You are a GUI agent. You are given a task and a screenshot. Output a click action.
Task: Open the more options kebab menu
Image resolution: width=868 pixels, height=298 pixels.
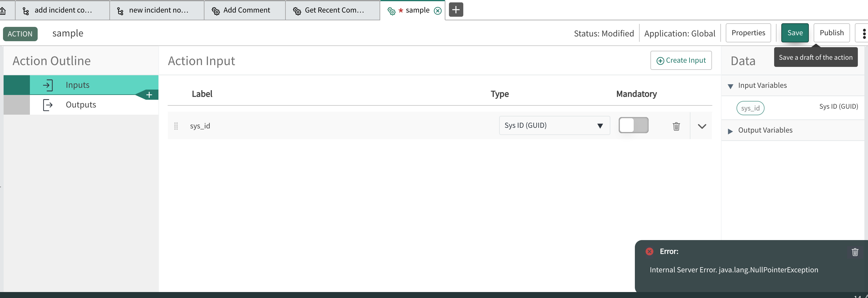click(x=864, y=33)
